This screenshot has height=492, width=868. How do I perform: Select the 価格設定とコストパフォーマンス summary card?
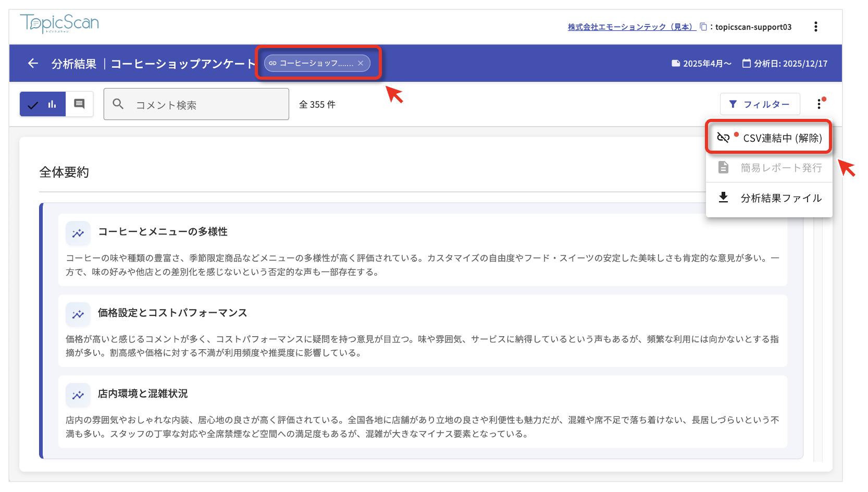pos(422,331)
